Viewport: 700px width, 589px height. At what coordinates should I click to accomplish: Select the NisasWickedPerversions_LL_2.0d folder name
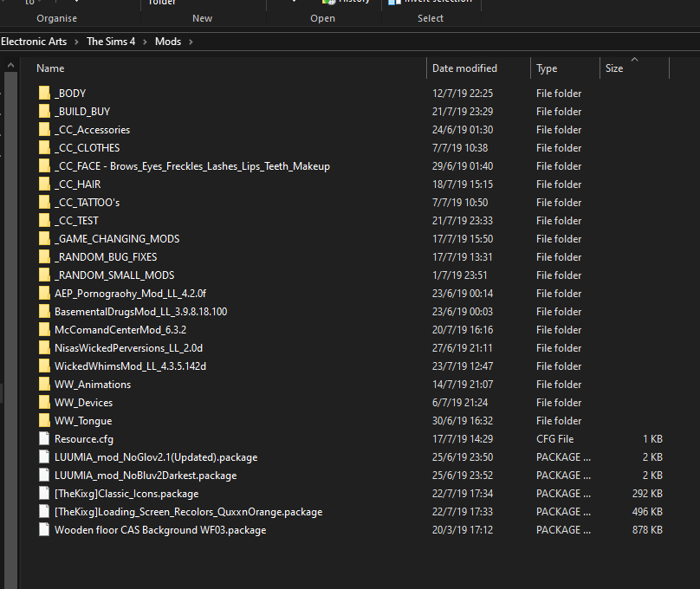pos(128,348)
